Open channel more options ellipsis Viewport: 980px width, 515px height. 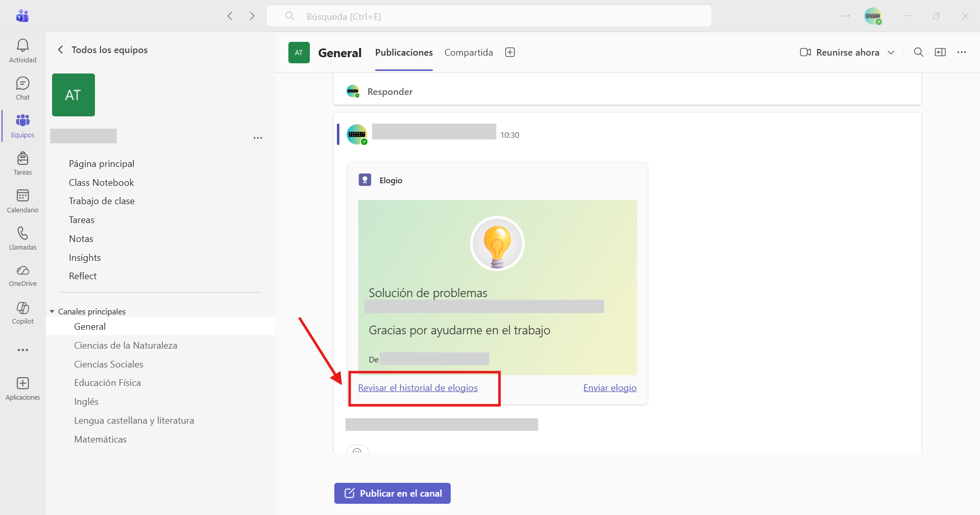962,52
